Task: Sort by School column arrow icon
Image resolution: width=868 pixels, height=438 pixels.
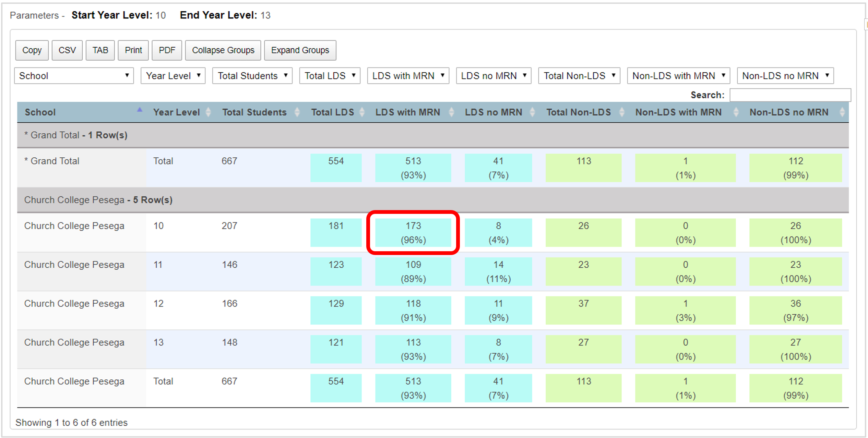Action: pos(139,110)
